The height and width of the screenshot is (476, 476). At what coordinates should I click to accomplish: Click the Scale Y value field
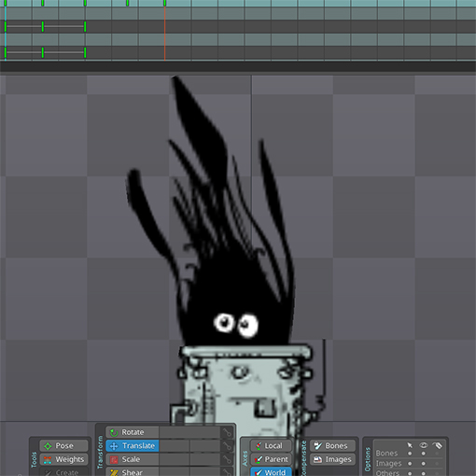pyautogui.click(x=205, y=459)
